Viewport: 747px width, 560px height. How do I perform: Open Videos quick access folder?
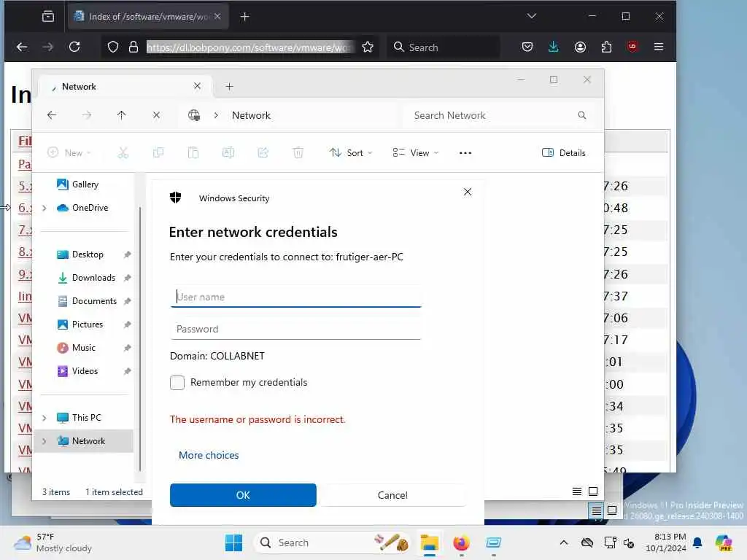pos(85,371)
